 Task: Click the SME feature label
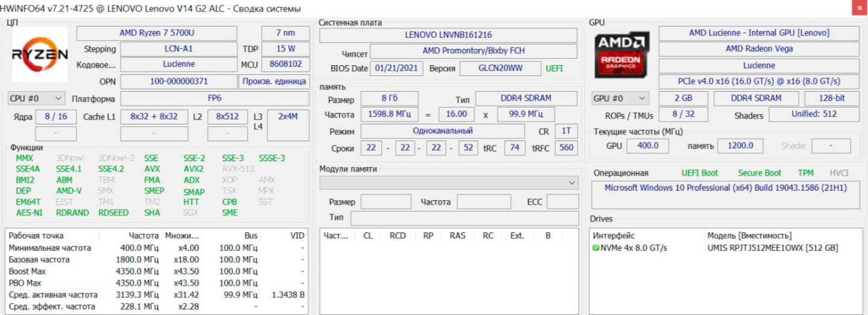tap(230, 212)
